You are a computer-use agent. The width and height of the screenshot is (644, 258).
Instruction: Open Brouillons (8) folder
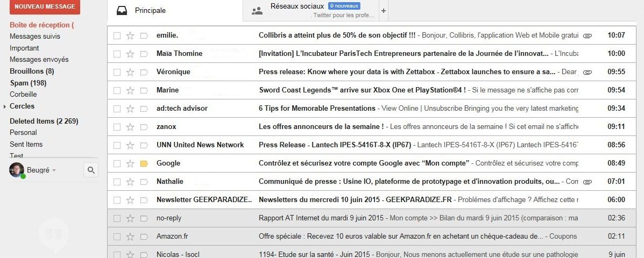pyautogui.click(x=32, y=71)
